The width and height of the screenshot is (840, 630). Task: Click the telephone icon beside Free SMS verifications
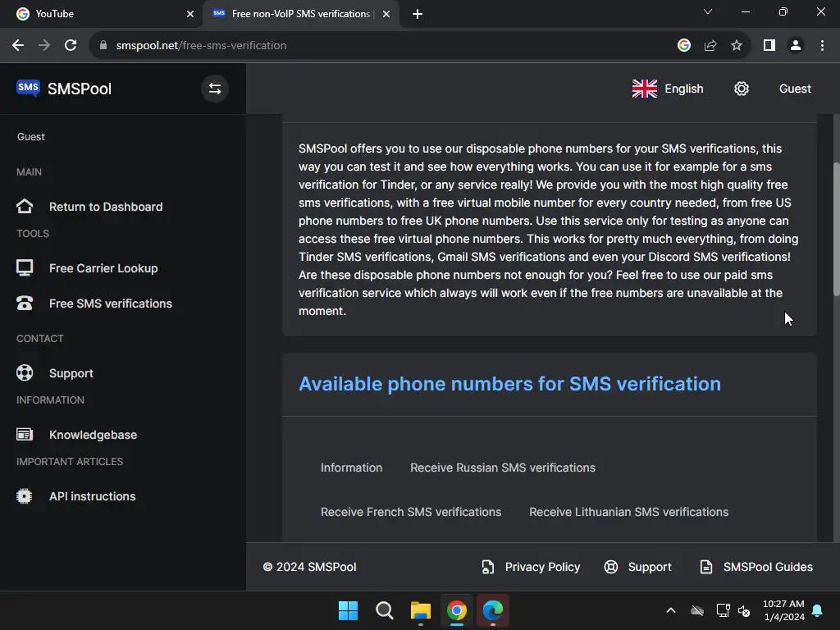pos(25,304)
